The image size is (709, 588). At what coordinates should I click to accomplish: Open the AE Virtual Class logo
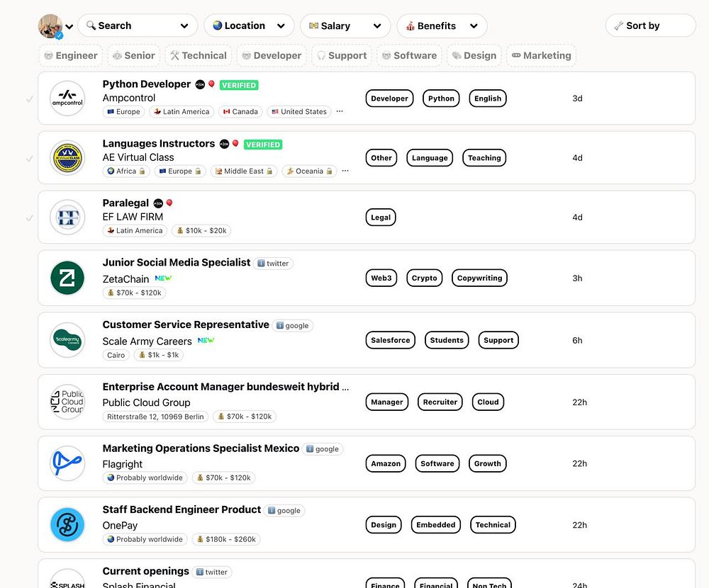pos(67,158)
